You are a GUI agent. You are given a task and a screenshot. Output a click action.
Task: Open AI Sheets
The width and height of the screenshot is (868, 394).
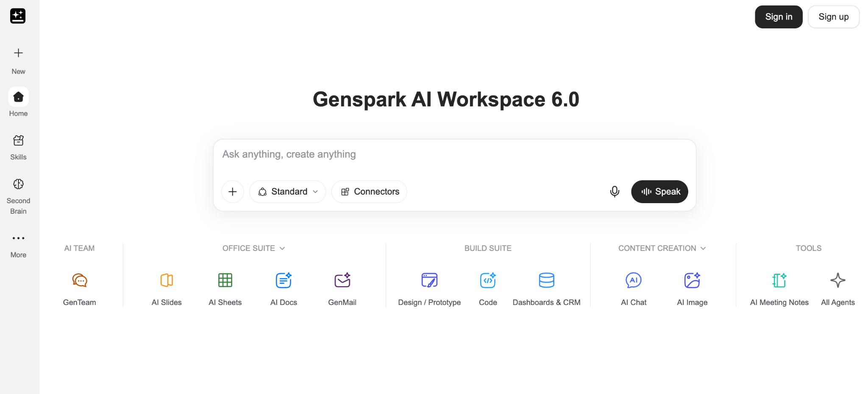click(x=225, y=289)
